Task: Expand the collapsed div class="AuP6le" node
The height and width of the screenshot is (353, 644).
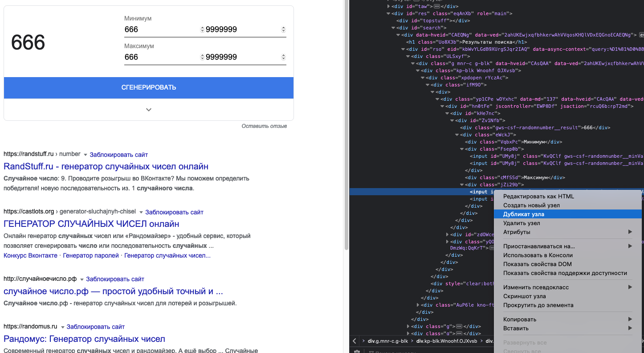Action: click(418, 305)
